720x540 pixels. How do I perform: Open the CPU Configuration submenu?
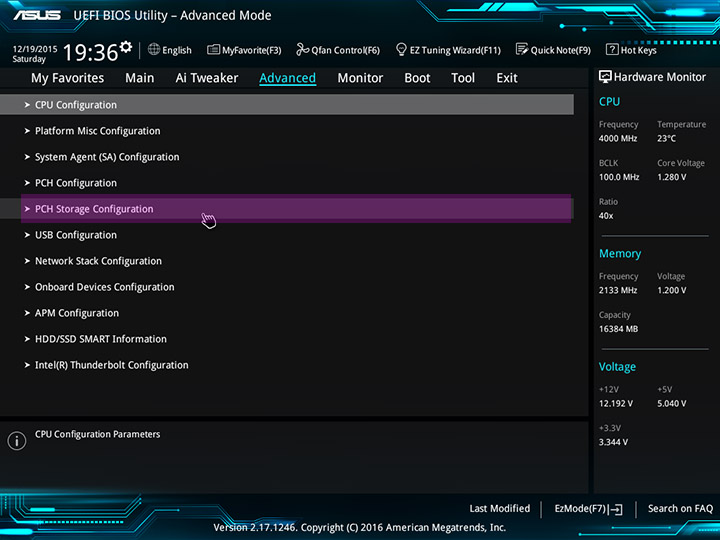287,105
